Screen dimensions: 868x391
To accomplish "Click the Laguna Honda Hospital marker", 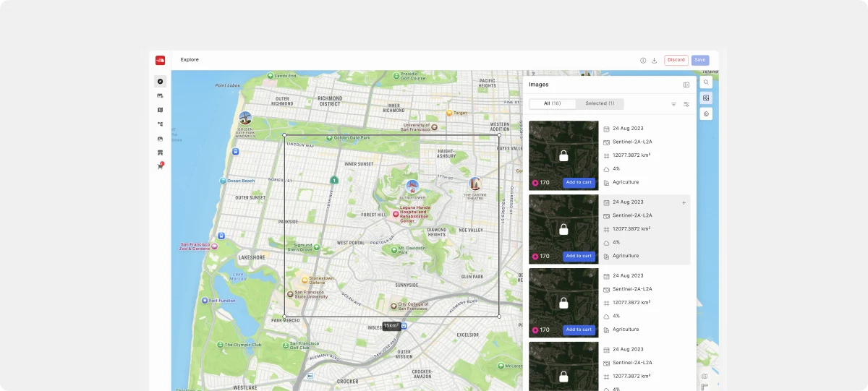I will pyautogui.click(x=396, y=214).
